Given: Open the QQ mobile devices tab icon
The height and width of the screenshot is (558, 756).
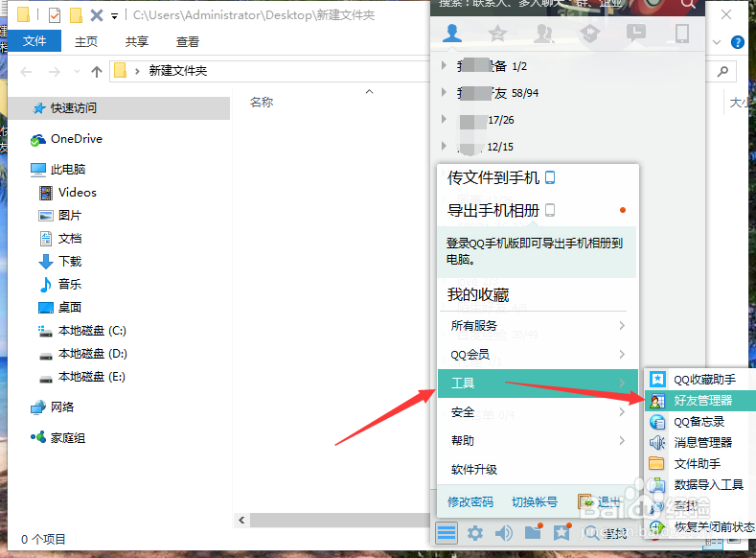Looking at the screenshot, I should click(682, 34).
